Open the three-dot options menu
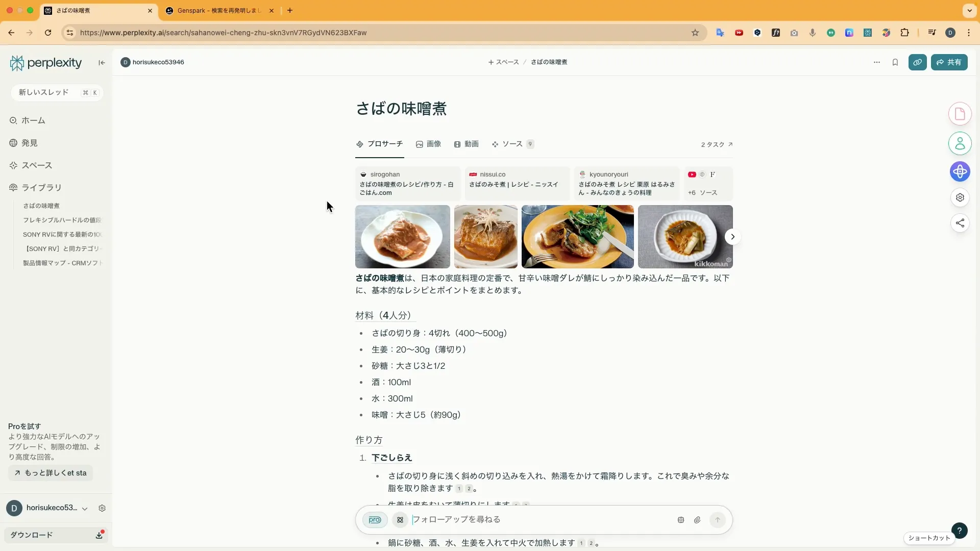Screen dimensions: 980x551 click(x=876, y=62)
